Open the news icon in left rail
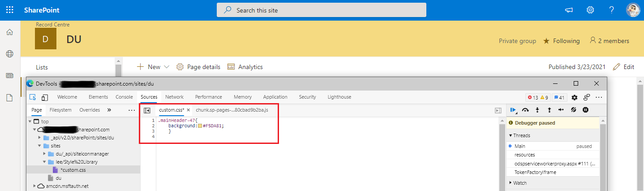The image size is (644, 191). [10, 75]
